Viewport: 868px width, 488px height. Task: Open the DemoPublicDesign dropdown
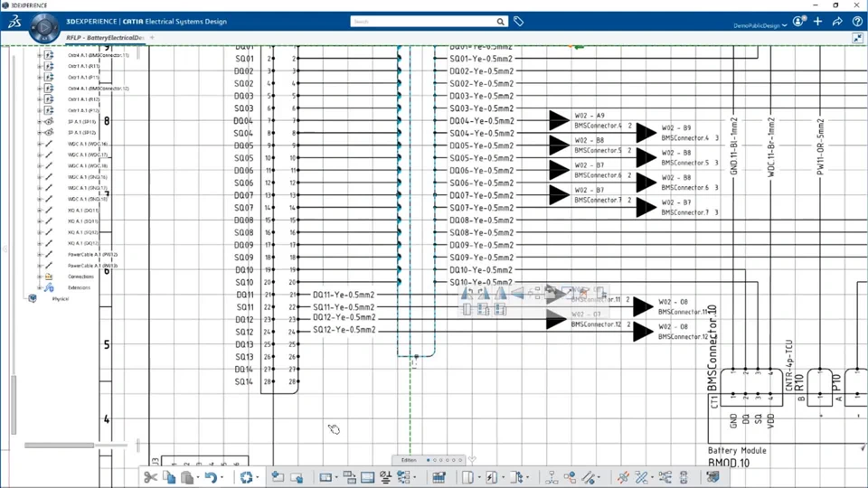(x=759, y=25)
